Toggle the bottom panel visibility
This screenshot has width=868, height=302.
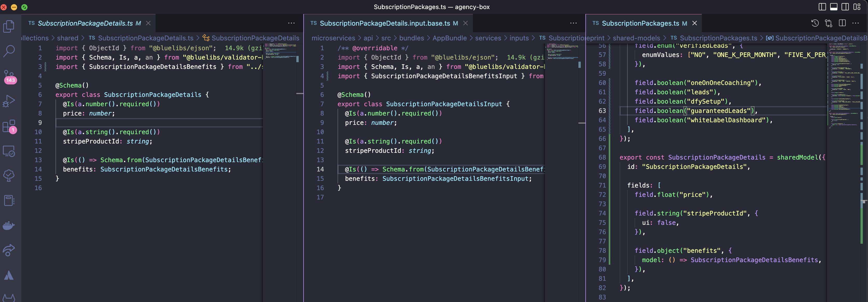[x=834, y=7]
